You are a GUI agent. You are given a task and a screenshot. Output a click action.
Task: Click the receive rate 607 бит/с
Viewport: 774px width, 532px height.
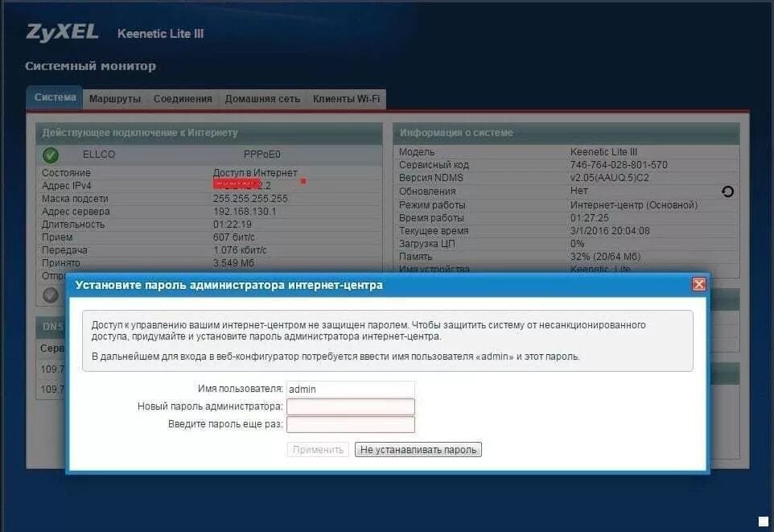(234, 237)
